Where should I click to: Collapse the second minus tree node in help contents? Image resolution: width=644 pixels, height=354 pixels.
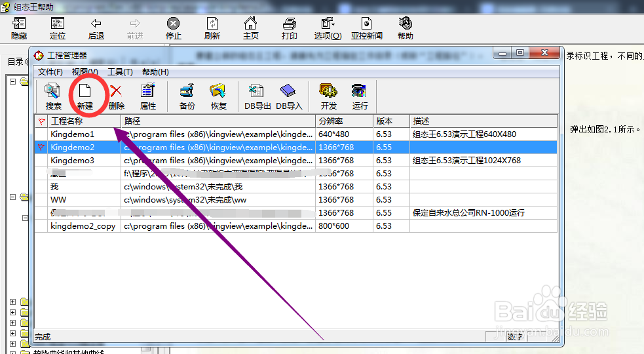(12, 197)
